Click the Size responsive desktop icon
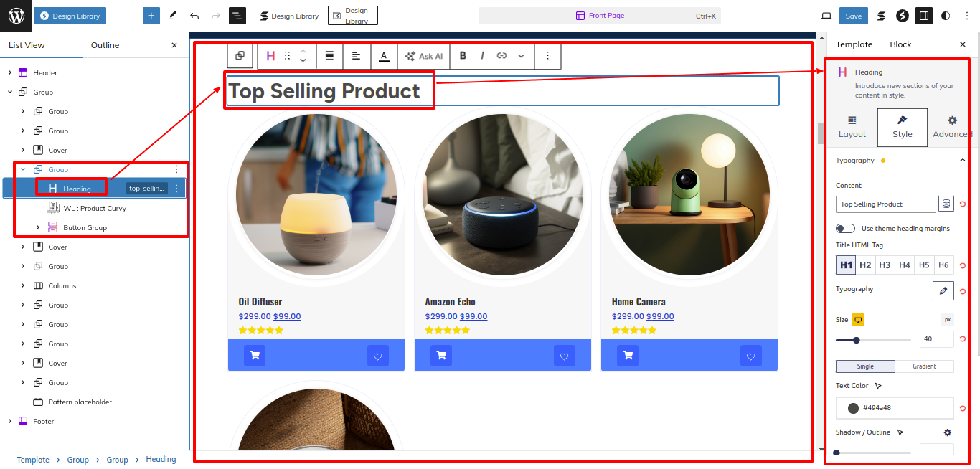The width and height of the screenshot is (980, 469). click(858, 320)
